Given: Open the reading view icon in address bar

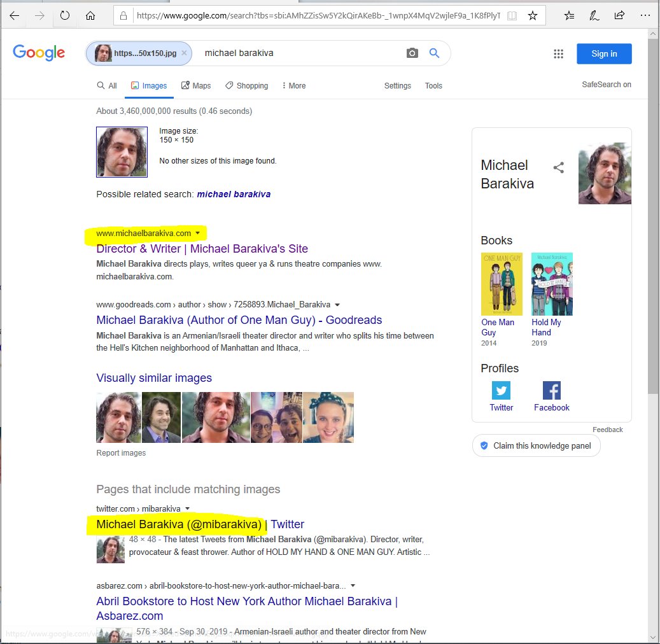Looking at the screenshot, I should coord(512,16).
